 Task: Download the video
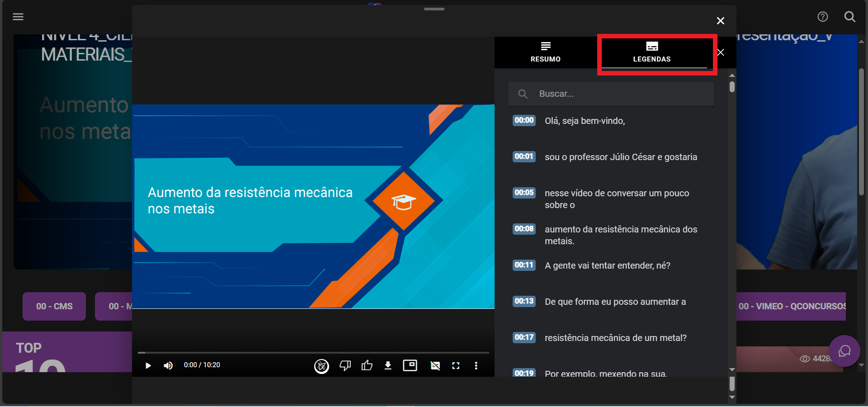click(388, 365)
